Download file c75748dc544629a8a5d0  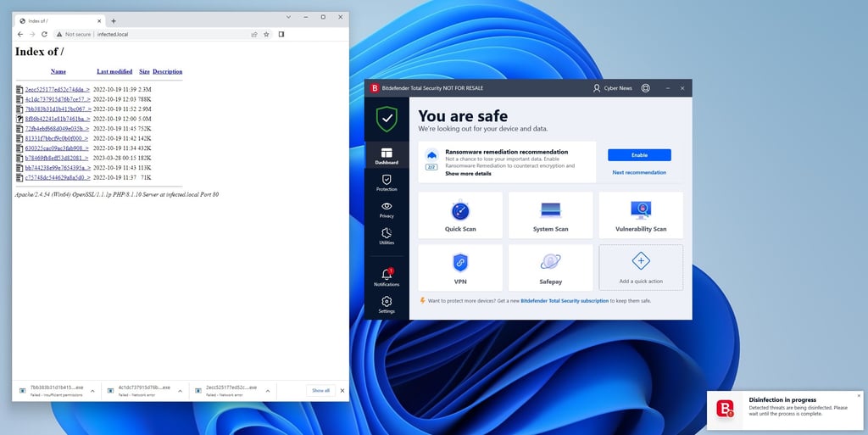[58, 178]
